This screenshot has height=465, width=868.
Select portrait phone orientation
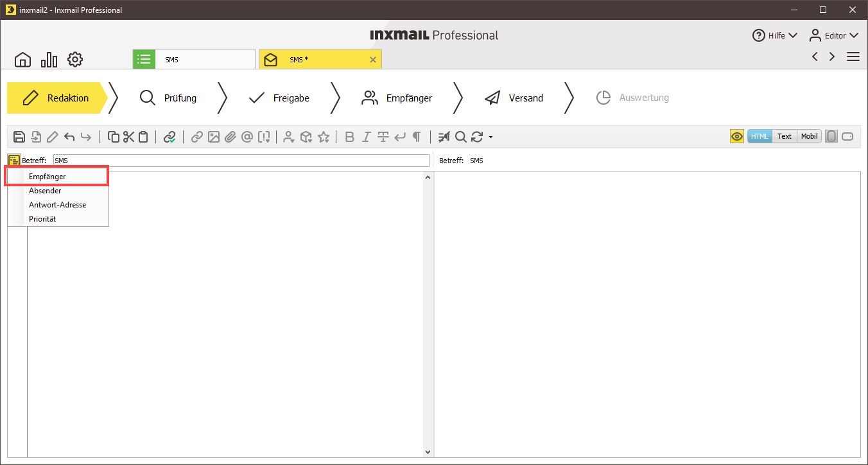(831, 136)
